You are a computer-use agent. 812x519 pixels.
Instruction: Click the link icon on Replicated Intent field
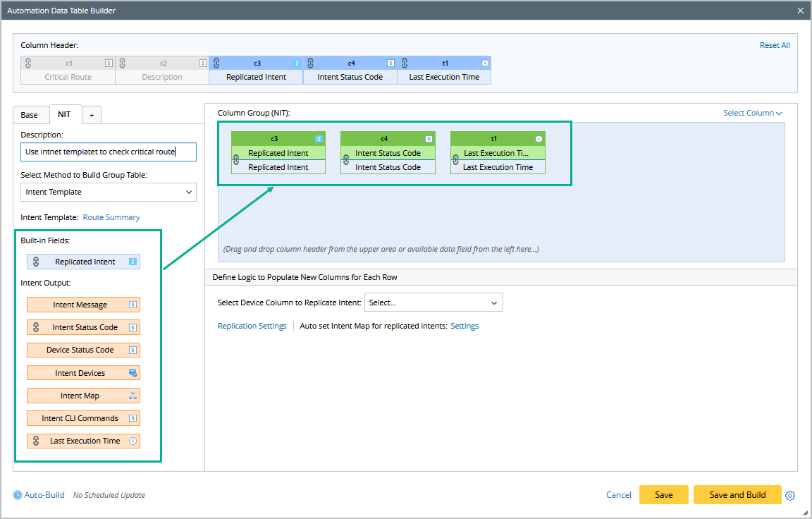point(36,262)
